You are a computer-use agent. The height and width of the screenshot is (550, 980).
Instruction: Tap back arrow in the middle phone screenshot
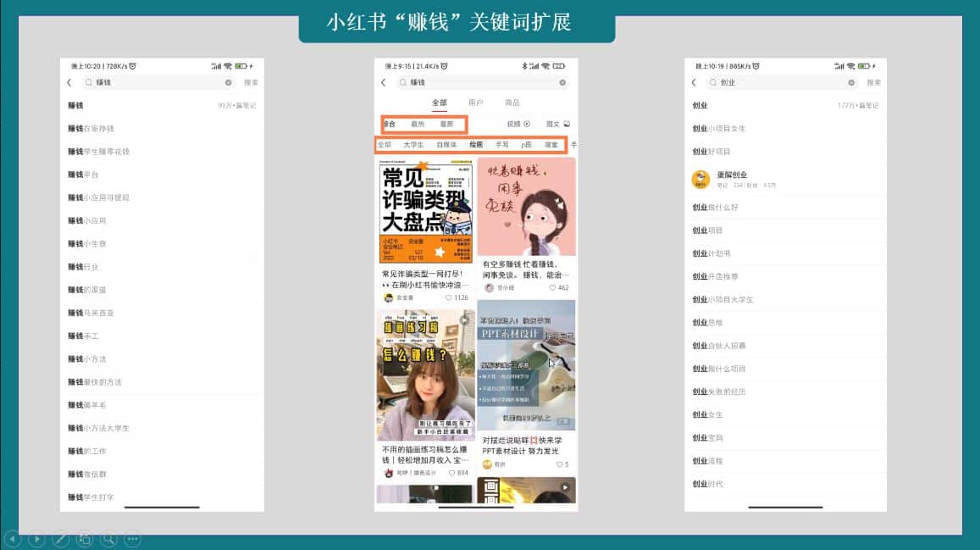[384, 82]
